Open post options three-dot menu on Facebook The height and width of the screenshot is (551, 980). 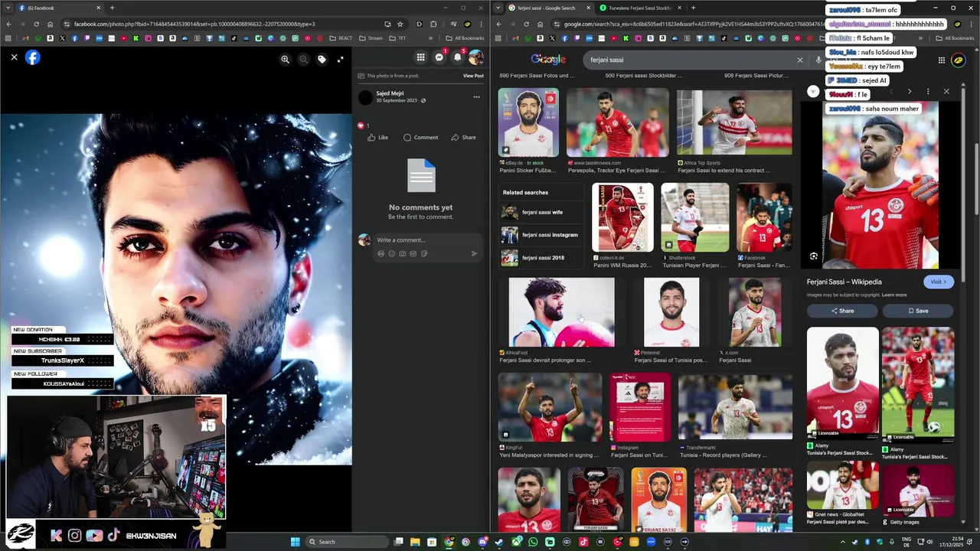476,97
